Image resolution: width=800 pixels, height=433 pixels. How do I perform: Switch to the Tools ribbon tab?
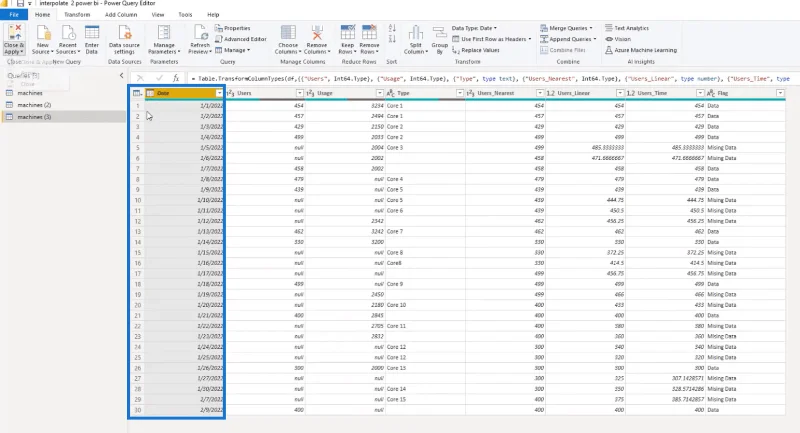click(185, 15)
